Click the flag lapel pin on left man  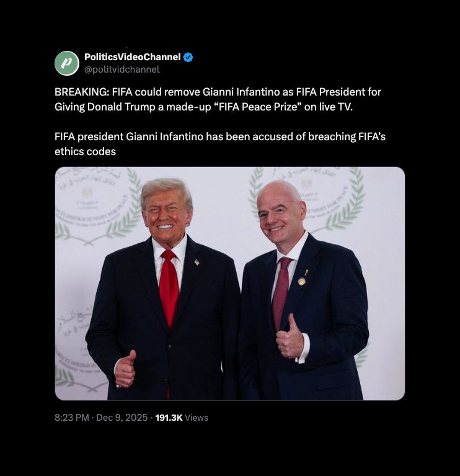pyautogui.click(x=197, y=262)
